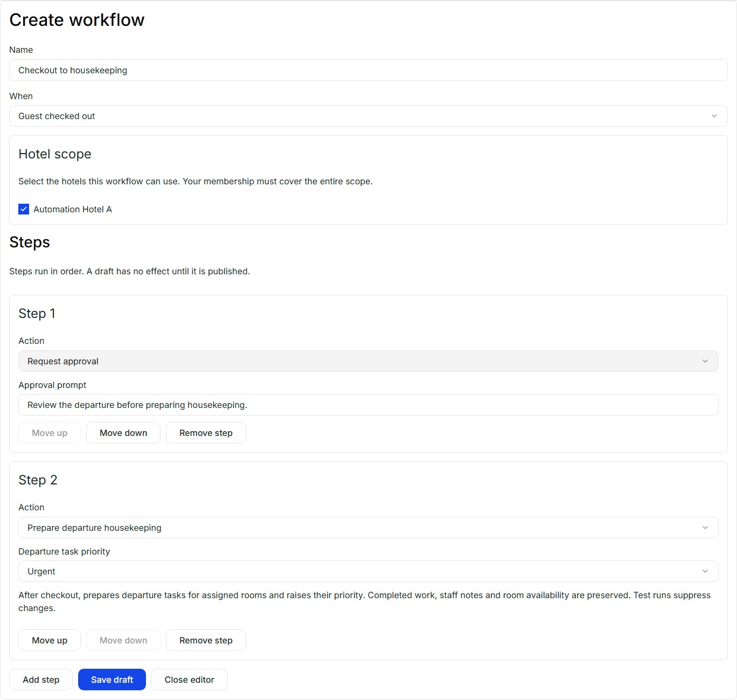Click Remove step in Step 2
The image size is (737, 700).
pyautogui.click(x=206, y=640)
